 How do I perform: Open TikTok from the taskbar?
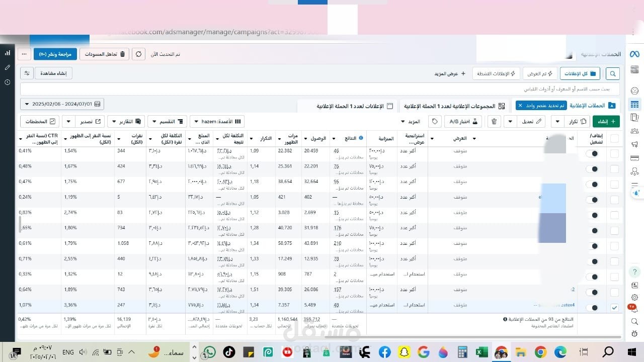229,352
